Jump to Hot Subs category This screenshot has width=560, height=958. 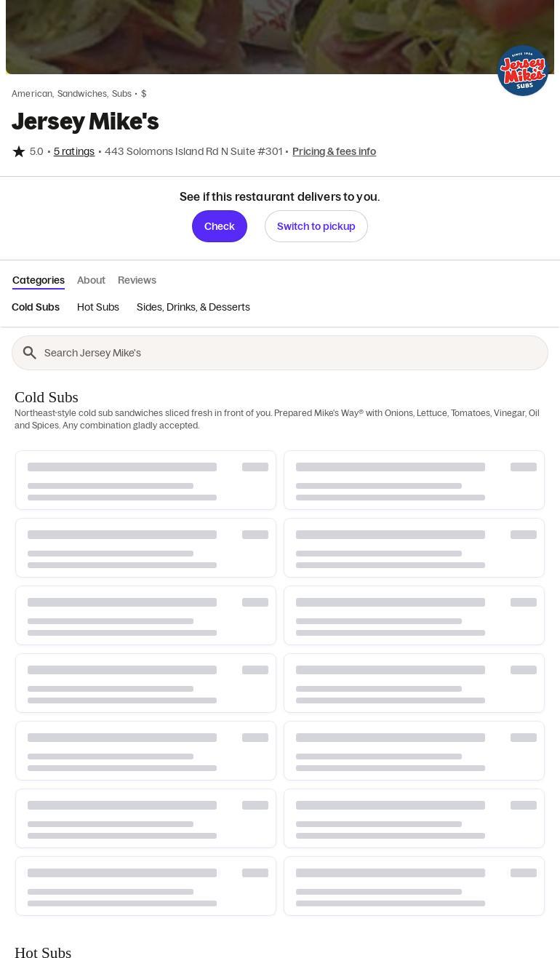(x=98, y=307)
